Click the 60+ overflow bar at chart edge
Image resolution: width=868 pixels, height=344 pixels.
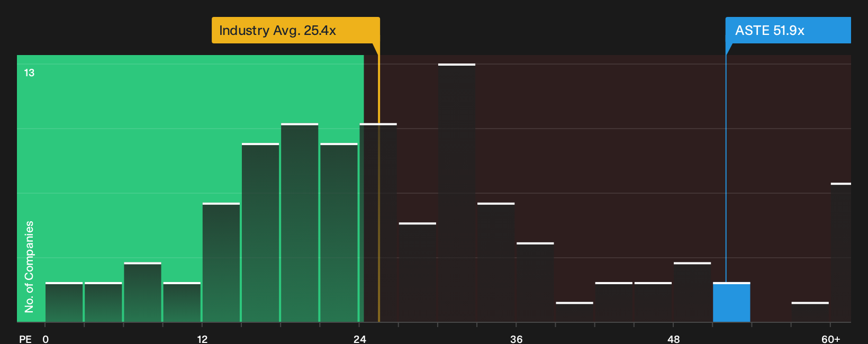[841, 252]
